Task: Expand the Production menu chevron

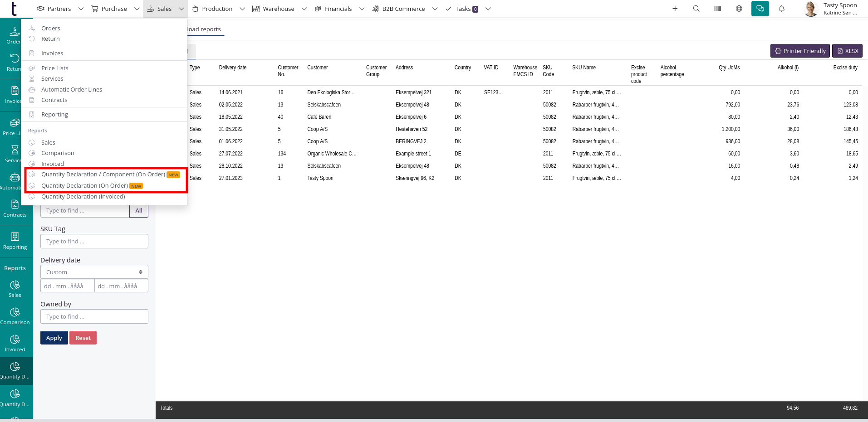Action: click(242, 9)
